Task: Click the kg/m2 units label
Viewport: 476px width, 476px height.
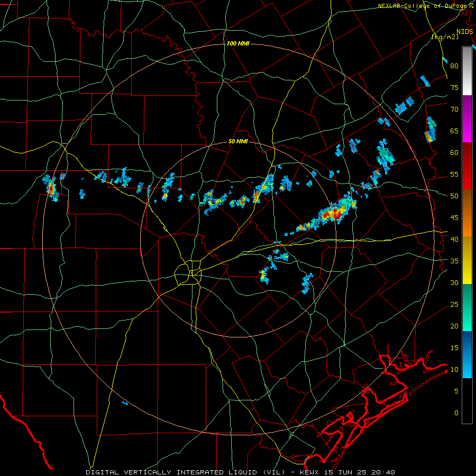Action: 445,37
